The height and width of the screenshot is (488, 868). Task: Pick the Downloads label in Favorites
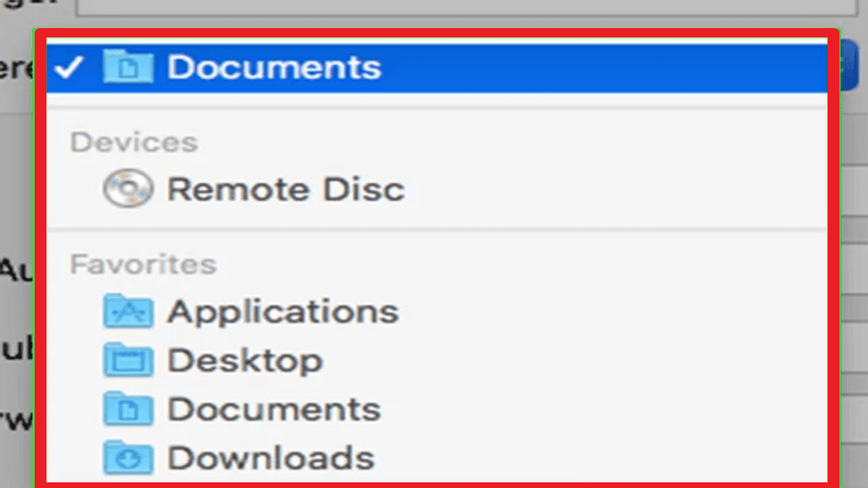[x=271, y=457]
